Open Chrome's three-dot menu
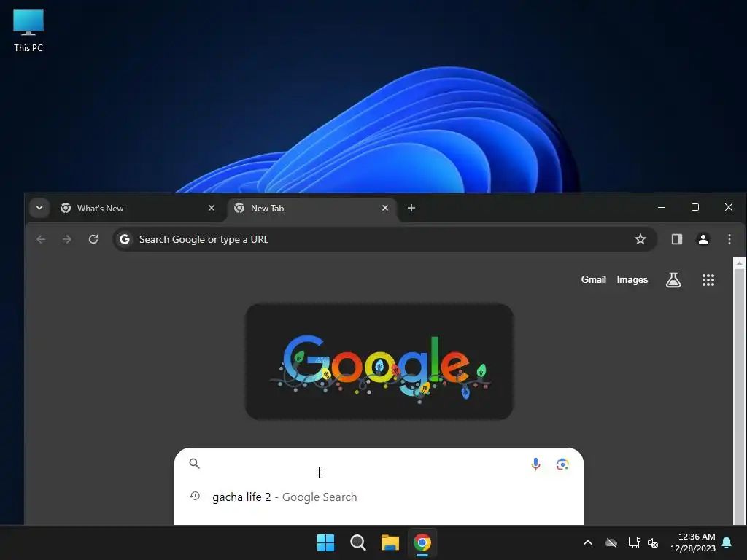This screenshot has width=747, height=560. (x=729, y=239)
